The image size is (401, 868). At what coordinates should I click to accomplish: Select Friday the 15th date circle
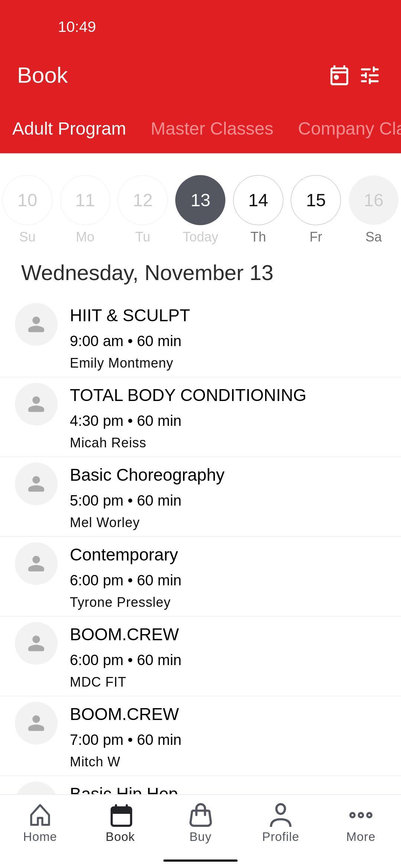316,200
